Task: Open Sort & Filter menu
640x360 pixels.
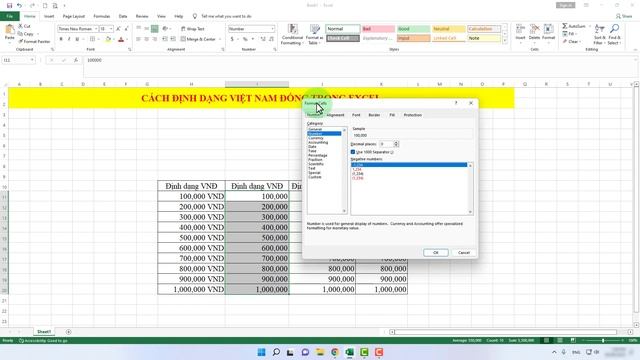Action: click(599, 34)
